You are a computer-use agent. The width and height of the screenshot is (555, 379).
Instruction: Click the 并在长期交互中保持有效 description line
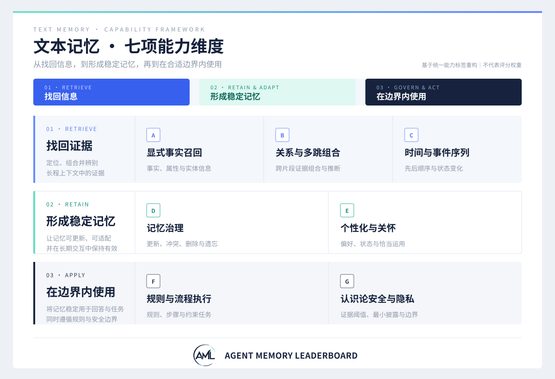pyautogui.click(x=82, y=248)
